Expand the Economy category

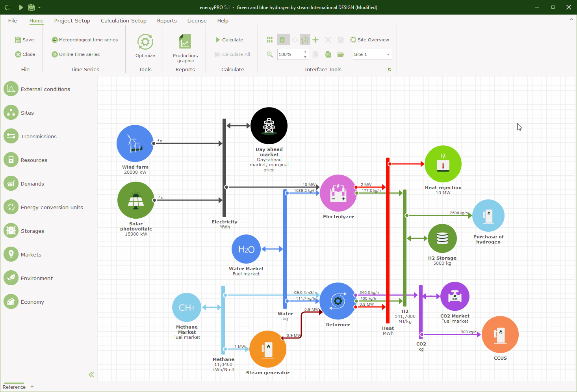(24, 302)
